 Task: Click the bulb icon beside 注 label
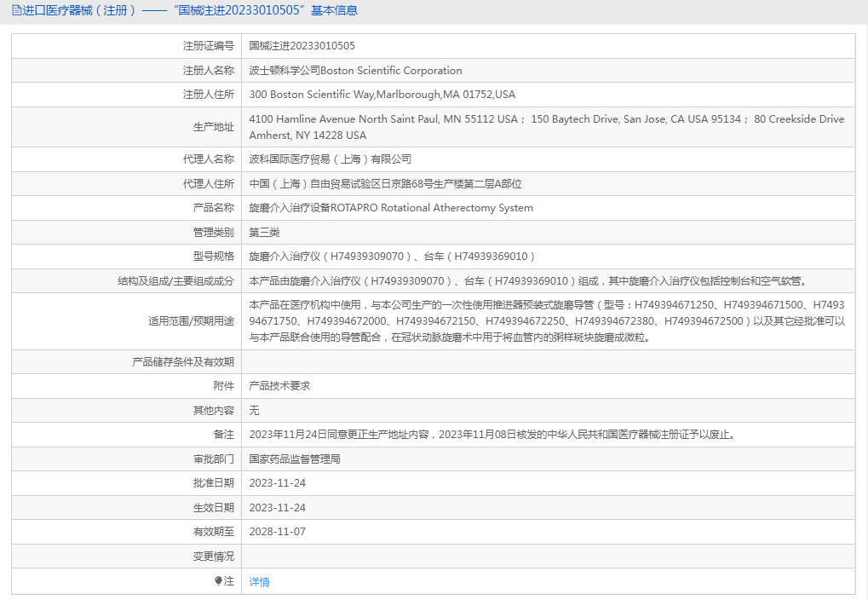point(218,580)
